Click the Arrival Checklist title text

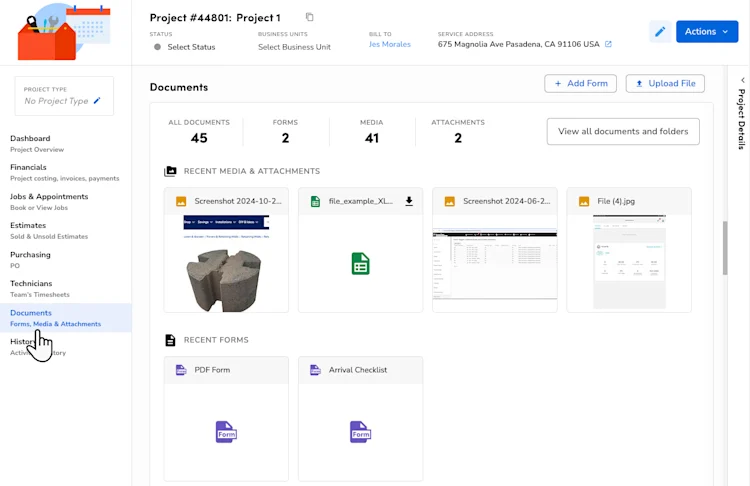pyautogui.click(x=358, y=370)
